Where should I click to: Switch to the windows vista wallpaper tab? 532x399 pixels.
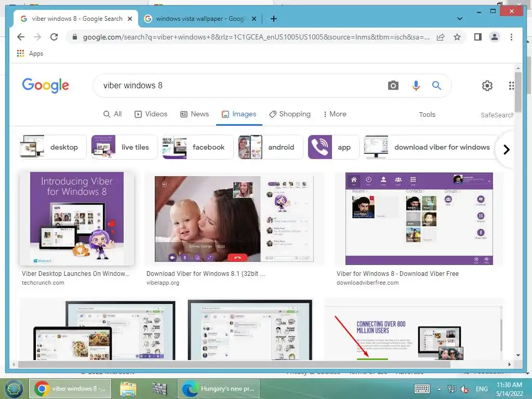[200, 19]
